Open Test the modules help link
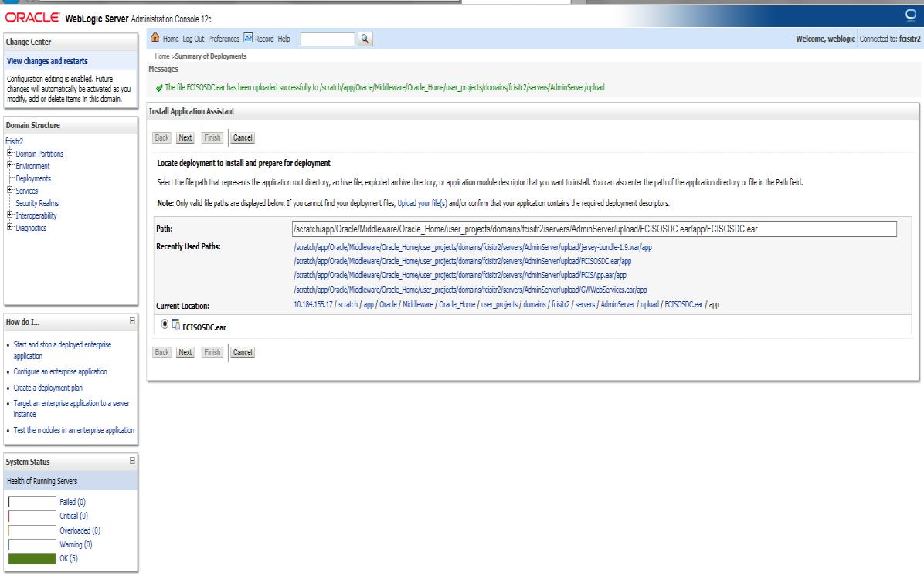Image resolution: width=924 pixels, height=576 pixels. 73,431
